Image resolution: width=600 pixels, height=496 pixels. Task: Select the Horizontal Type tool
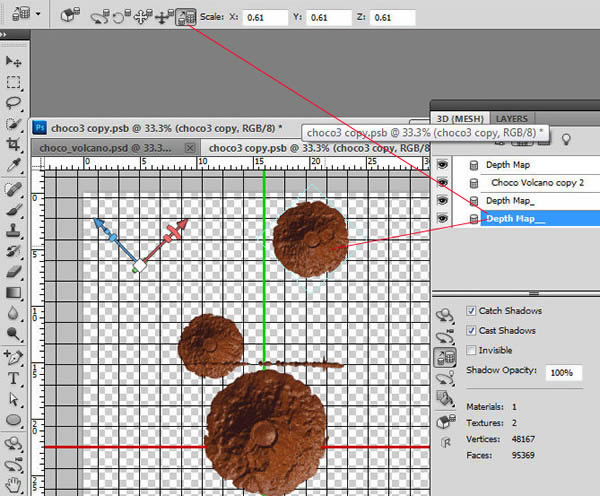coord(14,379)
